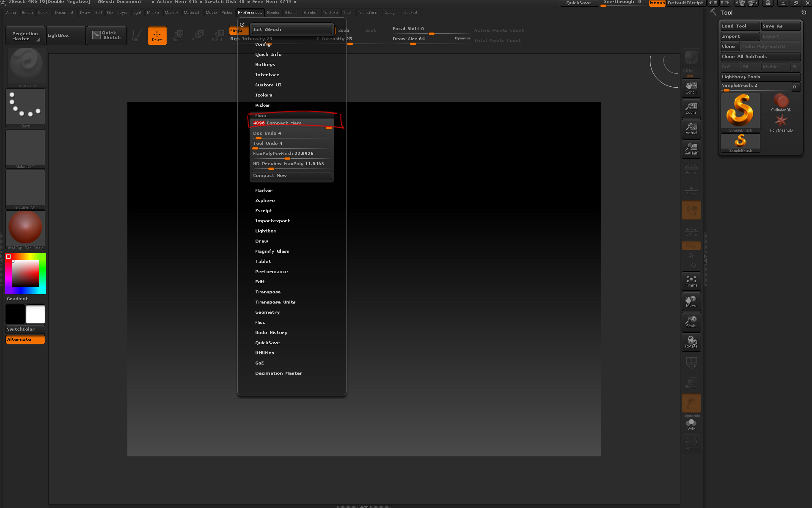Open the MatCap Red Wax material selector

(25, 230)
